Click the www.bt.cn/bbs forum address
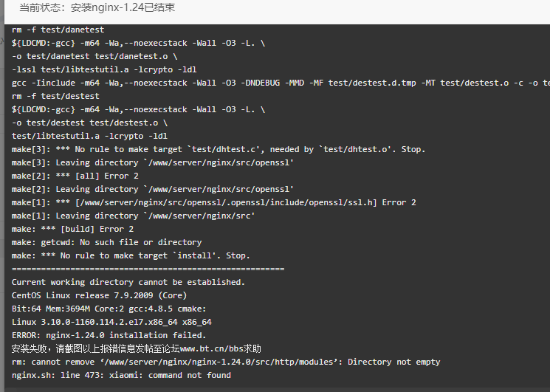The image size is (550, 392). tap(212, 349)
